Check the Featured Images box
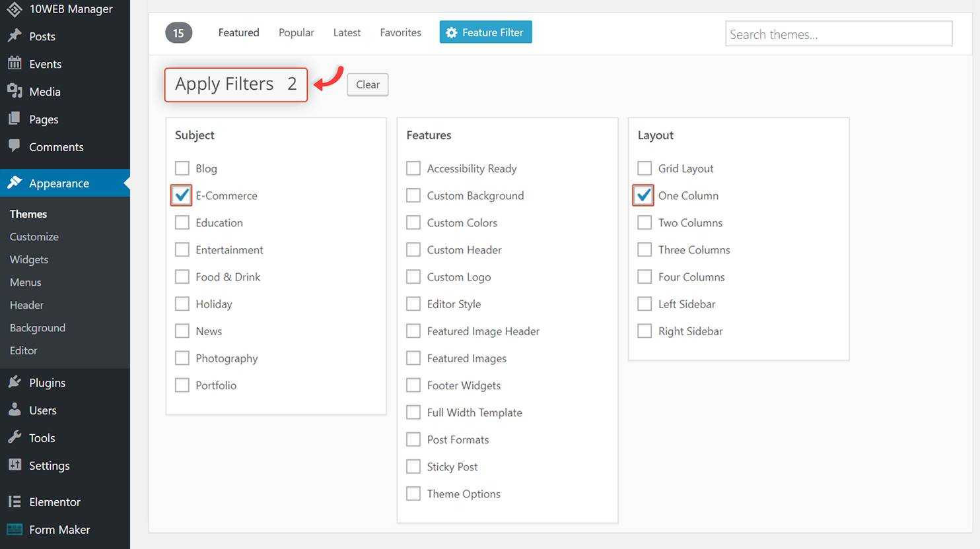This screenshot has height=549, width=980. [x=413, y=358]
